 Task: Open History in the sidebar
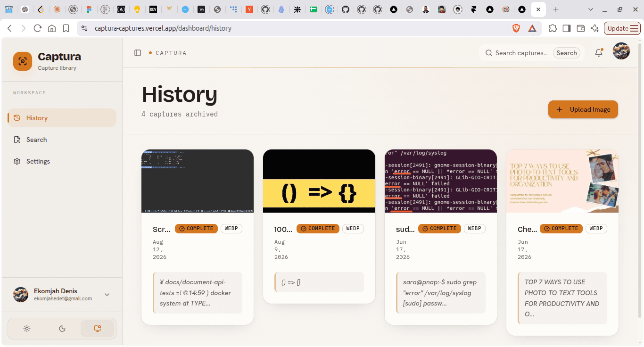[x=62, y=118]
